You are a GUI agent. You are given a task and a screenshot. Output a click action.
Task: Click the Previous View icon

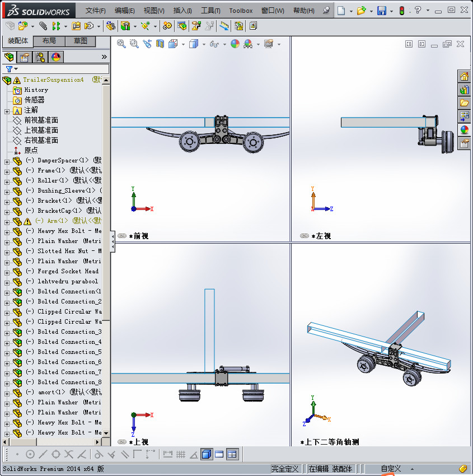tap(147, 44)
